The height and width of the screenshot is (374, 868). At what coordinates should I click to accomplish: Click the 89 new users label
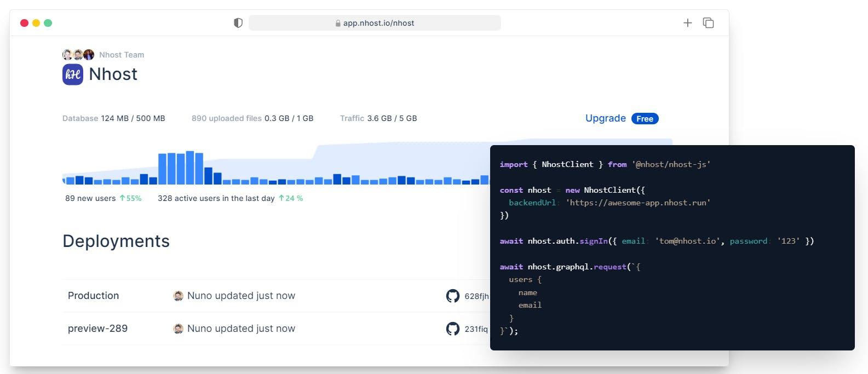90,198
